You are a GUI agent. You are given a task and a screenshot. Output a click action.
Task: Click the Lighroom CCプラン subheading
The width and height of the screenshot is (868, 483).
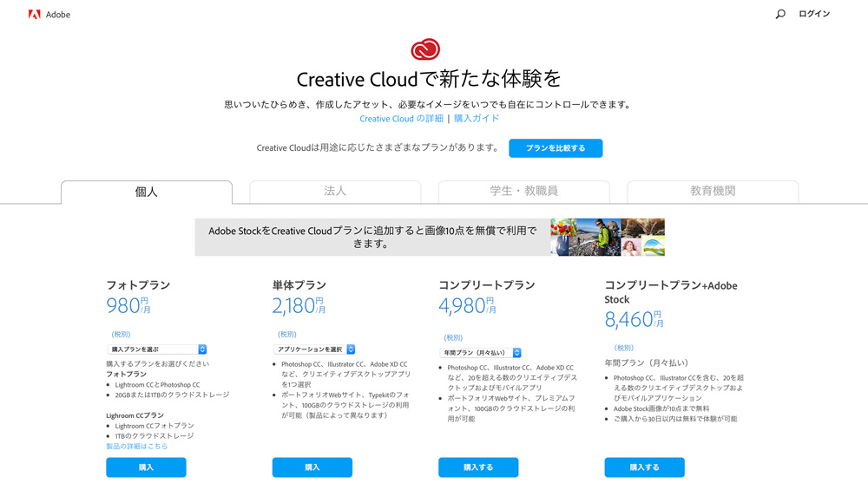(x=135, y=415)
